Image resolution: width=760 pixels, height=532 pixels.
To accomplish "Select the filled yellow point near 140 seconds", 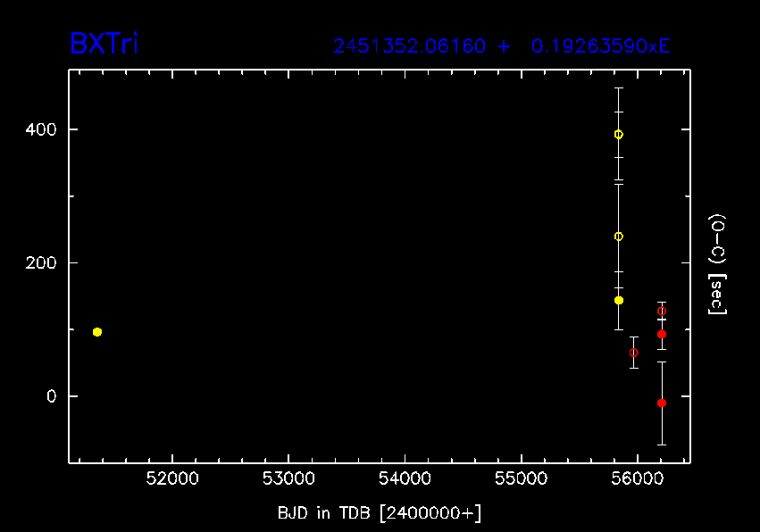I will [x=618, y=301].
